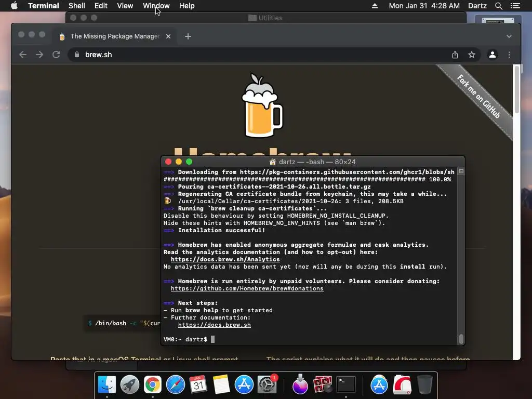Open Calendar from the Dock
532x399 pixels.
(198, 384)
